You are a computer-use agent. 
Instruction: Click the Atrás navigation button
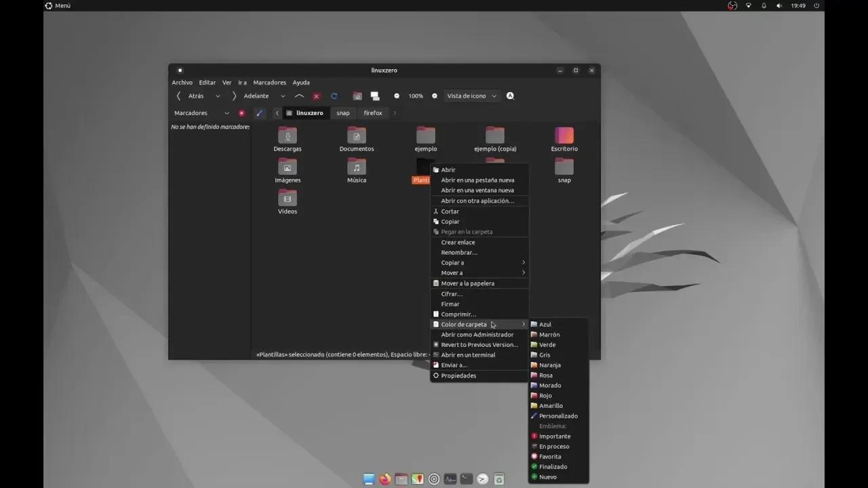tap(195, 96)
